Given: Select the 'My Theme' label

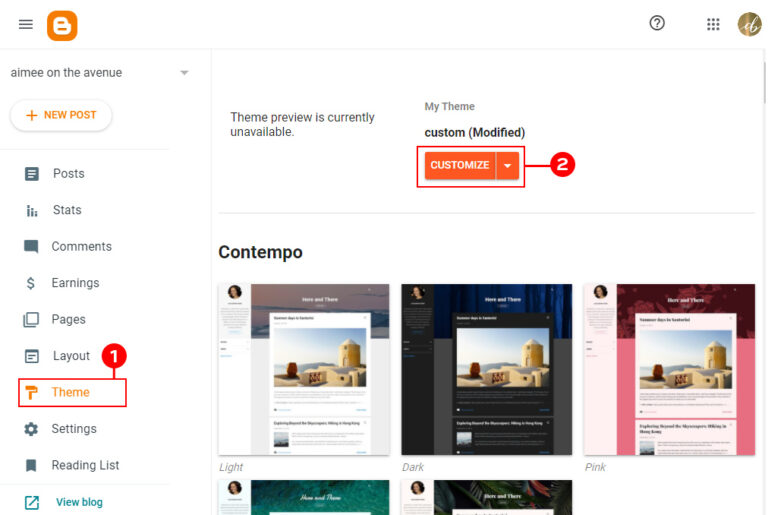Looking at the screenshot, I should 449,106.
